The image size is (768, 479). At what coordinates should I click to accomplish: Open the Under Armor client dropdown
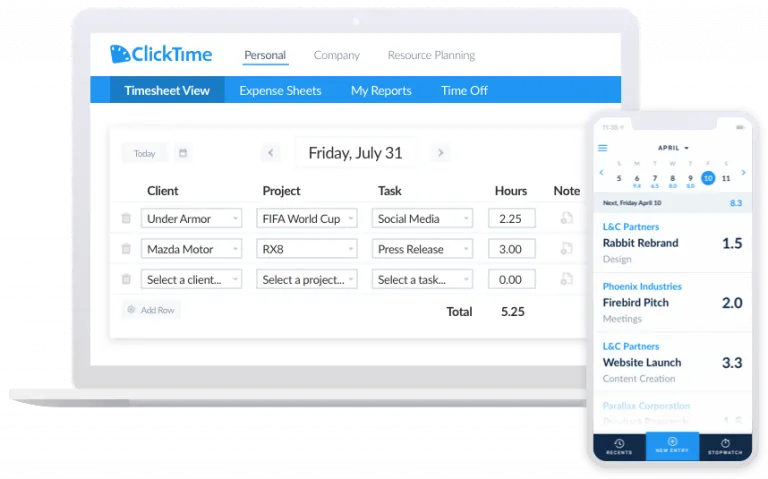click(x=191, y=218)
